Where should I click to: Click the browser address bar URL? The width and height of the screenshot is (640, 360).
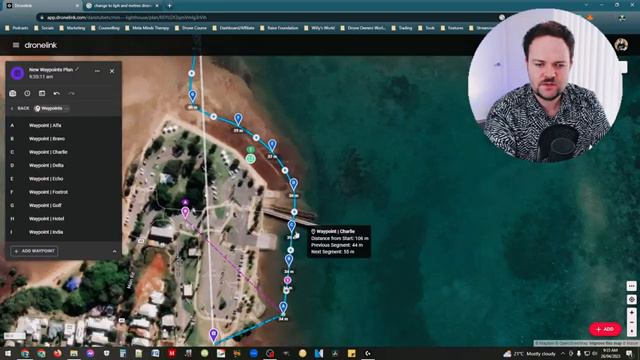tap(127, 18)
